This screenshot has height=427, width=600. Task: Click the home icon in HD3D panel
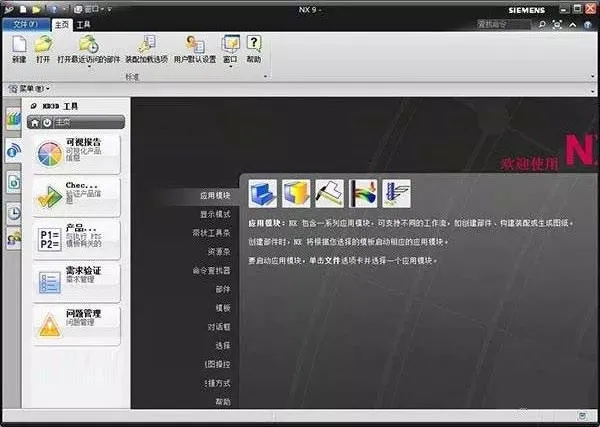tap(35, 123)
